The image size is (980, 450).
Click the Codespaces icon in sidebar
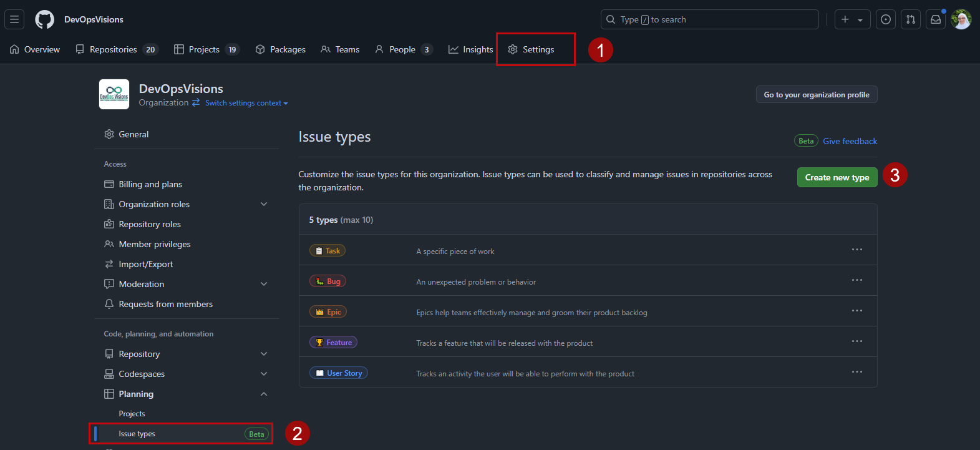coord(109,374)
